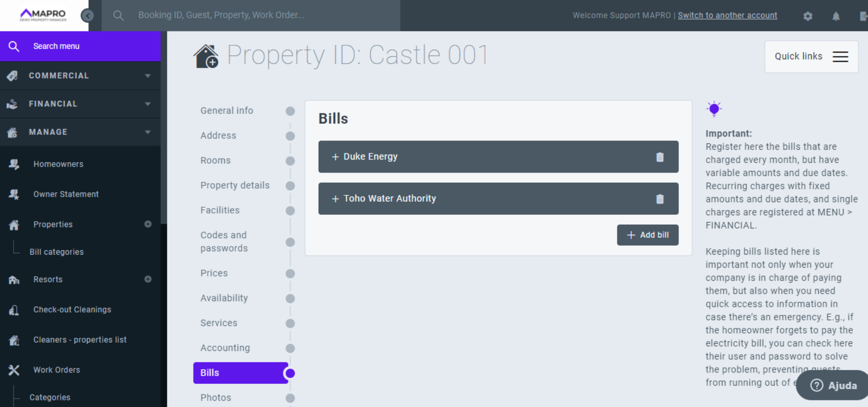Delete the Duke Energy bill
Screen dimensions: 868x407
pyautogui.click(x=660, y=157)
